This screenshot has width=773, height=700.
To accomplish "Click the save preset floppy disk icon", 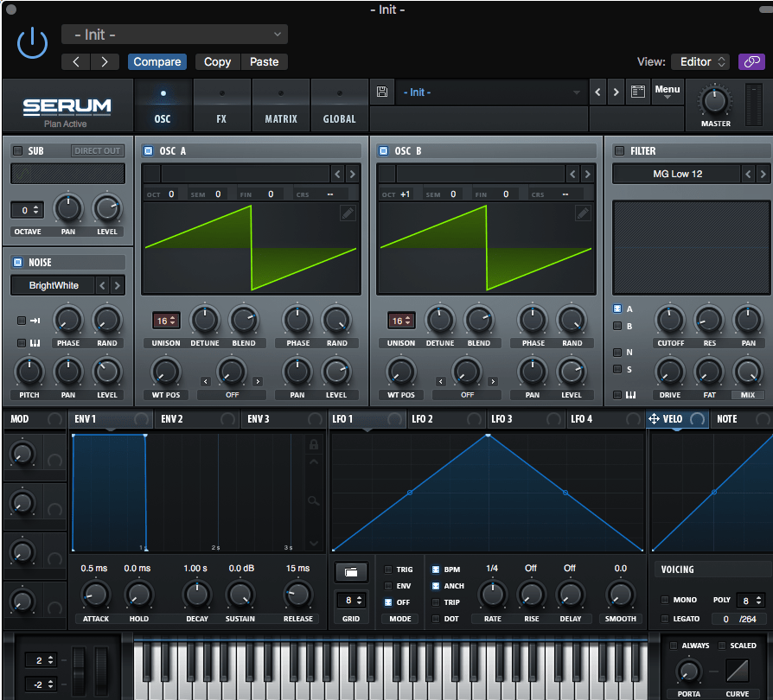I will [x=383, y=92].
